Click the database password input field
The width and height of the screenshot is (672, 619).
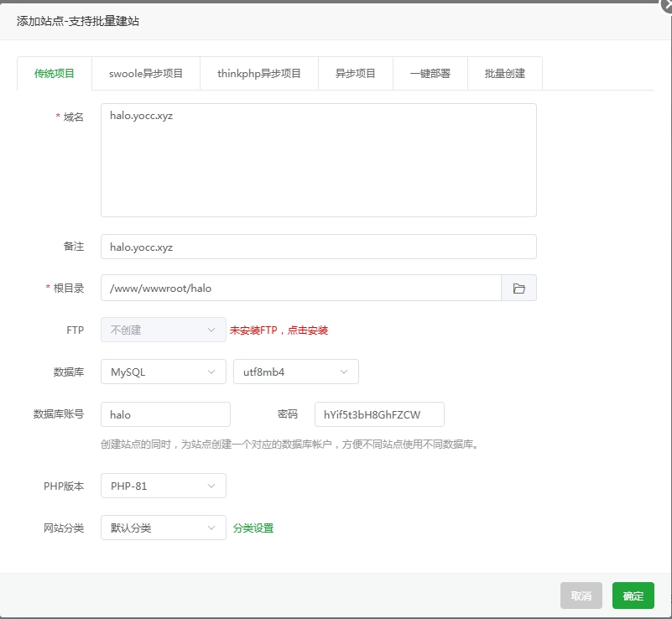378,414
